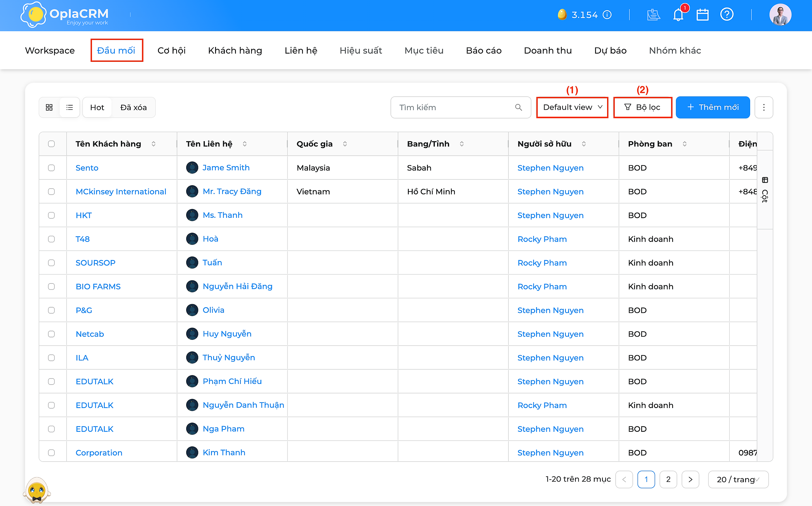812x506 pixels.
Task: Sort by Tên Khách hàng column
Action: click(x=154, y=144)
